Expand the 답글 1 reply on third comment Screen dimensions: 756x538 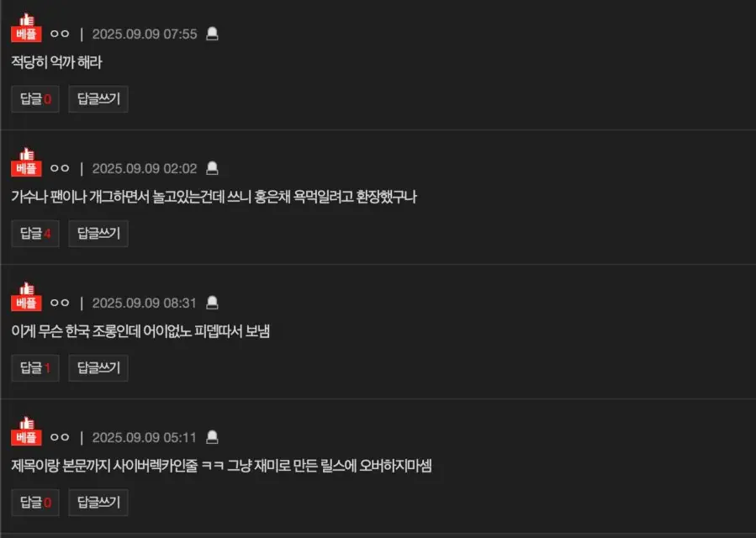click(35, 368)
